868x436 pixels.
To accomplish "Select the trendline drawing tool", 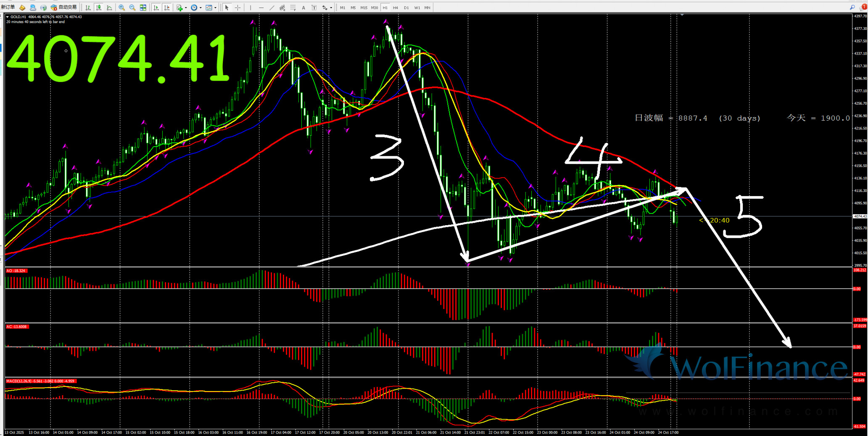I will 272,8.
